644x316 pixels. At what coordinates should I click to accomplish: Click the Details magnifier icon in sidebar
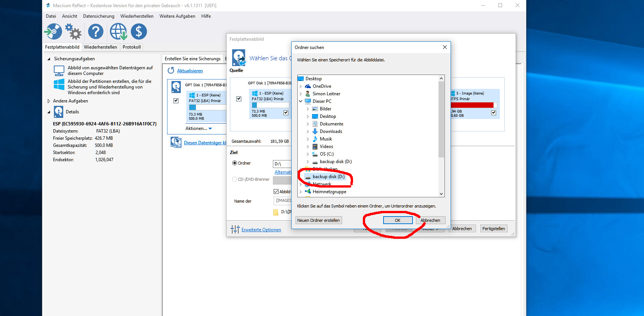(58, 112)
